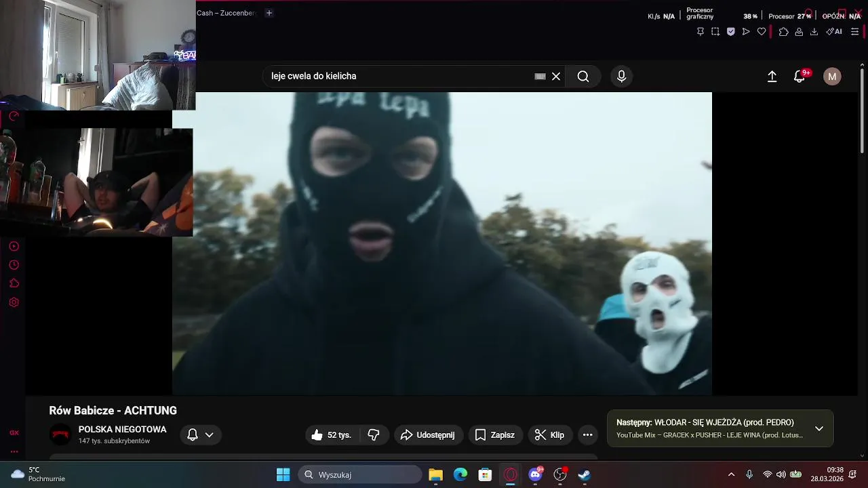The width and height of the screenshot is (868, 488).
Task: Expand the subscription notification bell dropdown
Action: pyautogui.click(x=201, y=435)
